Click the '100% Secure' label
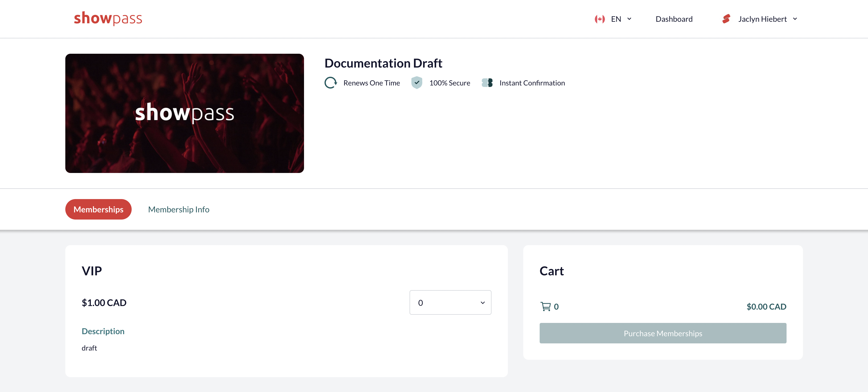 pos(449,83)
